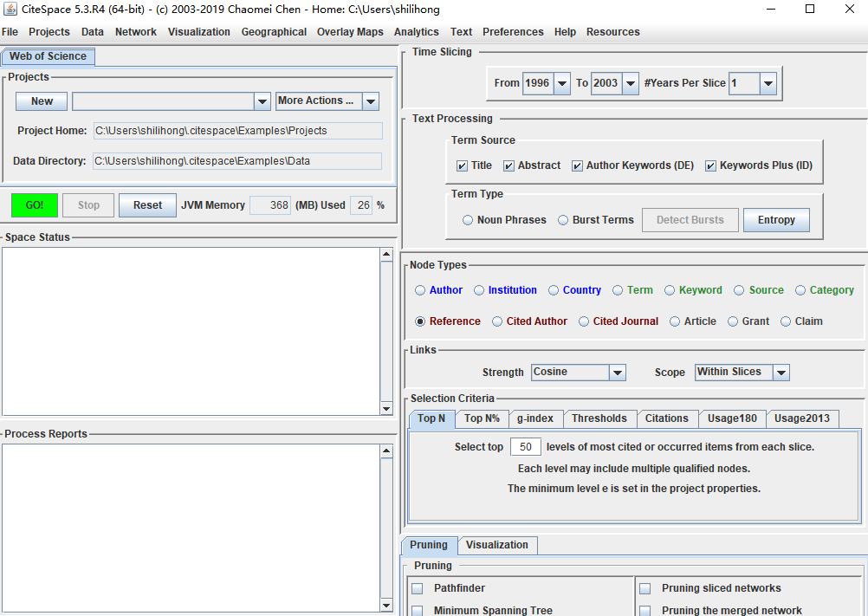Open the To year dropdown
The image size is (868, 616).
click(x=631, y=83)
